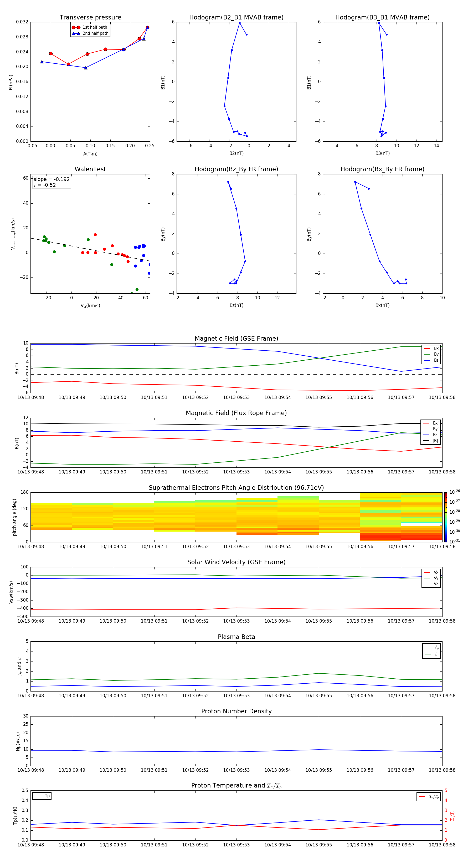The image size is (473, 868).
Task: Click the Vz legend entry in solar wind plot
Action: [431, 584]
